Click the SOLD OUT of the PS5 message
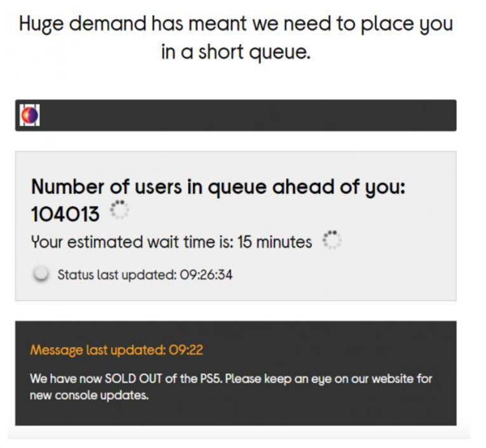486x448 pixels. point(231,387)
